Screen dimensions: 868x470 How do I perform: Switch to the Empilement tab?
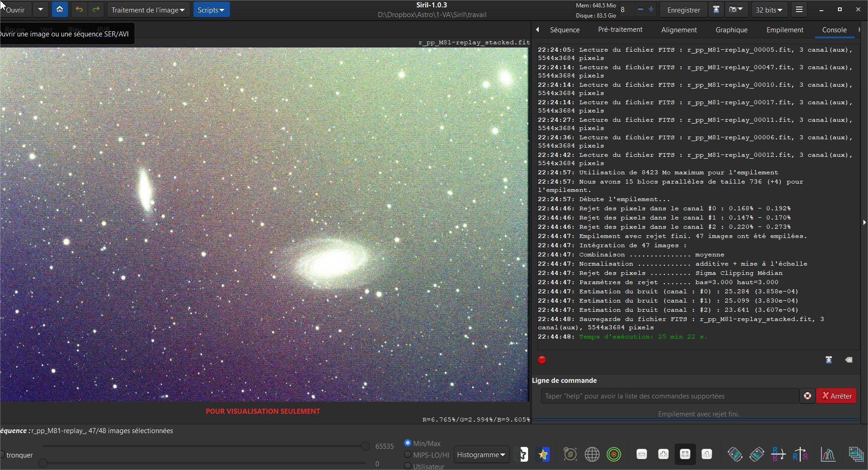click(x=785, y=30)
